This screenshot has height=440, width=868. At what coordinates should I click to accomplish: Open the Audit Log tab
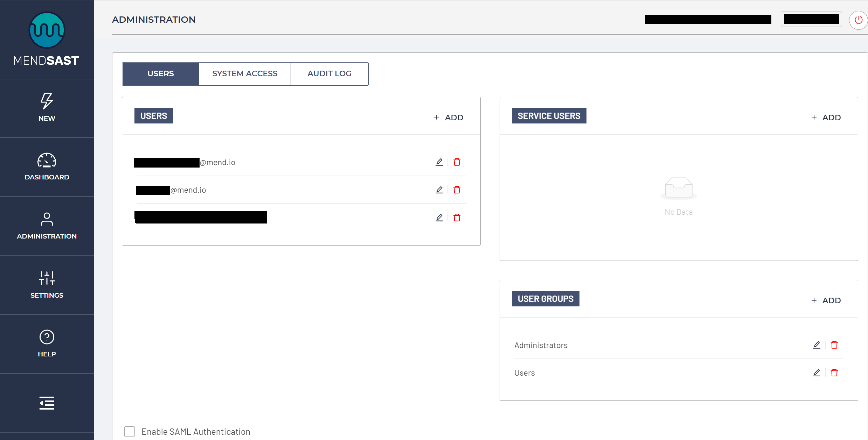click(329, 74)
